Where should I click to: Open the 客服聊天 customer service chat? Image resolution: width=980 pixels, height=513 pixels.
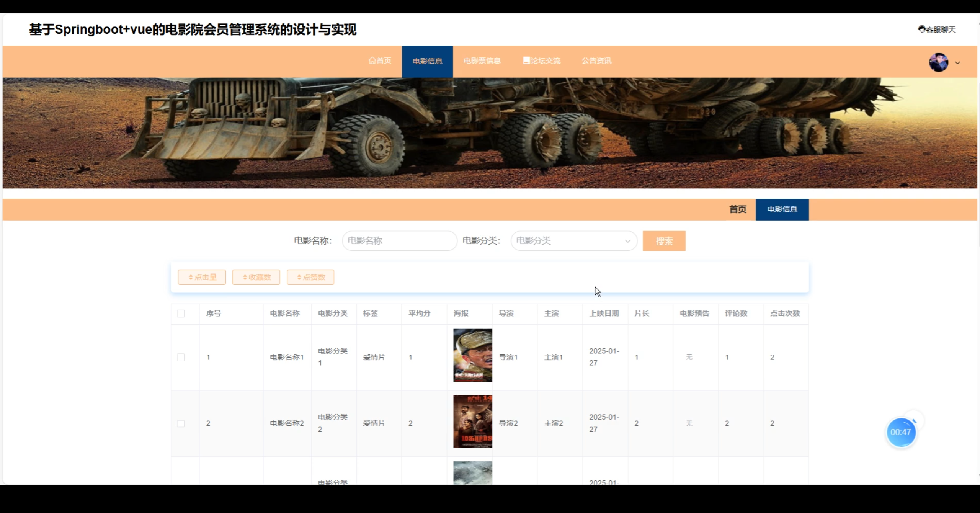937,29
